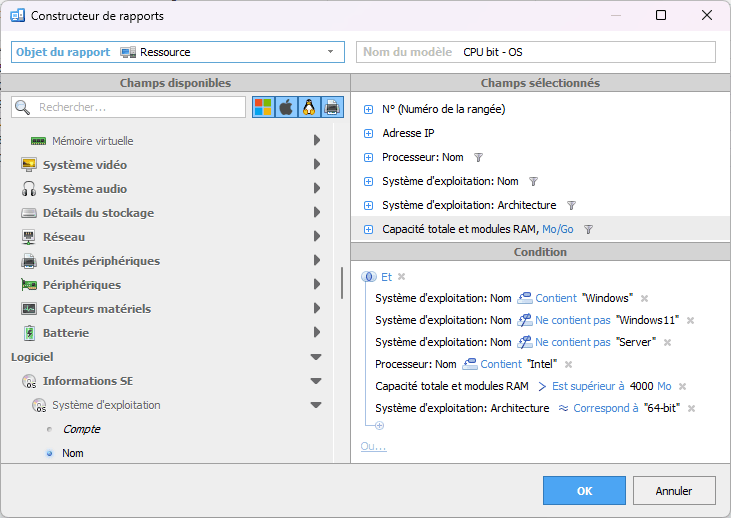Toggle the Windows OS filter icon
Screen dimensions: 731x518
click(x=263, y=107)
